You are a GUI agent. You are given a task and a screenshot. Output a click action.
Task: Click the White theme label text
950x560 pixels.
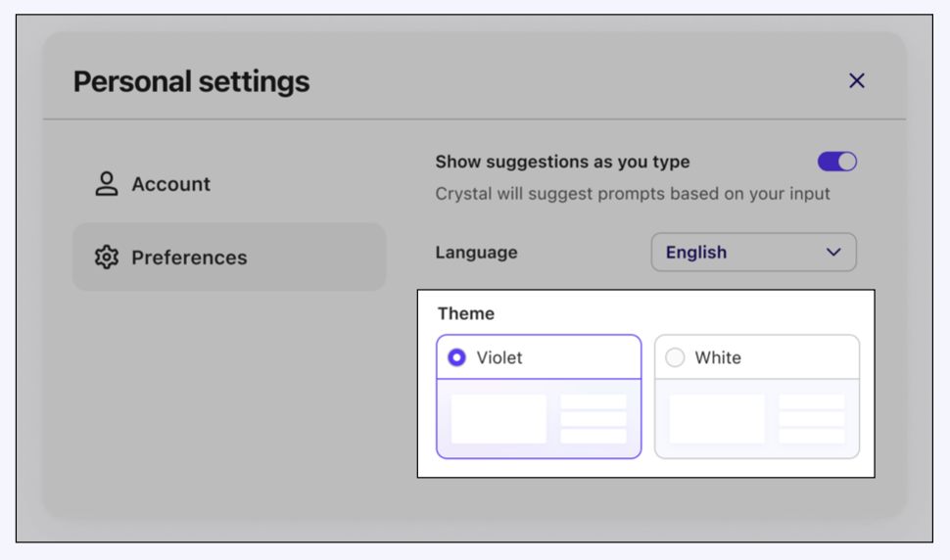(x=718, y=358)
